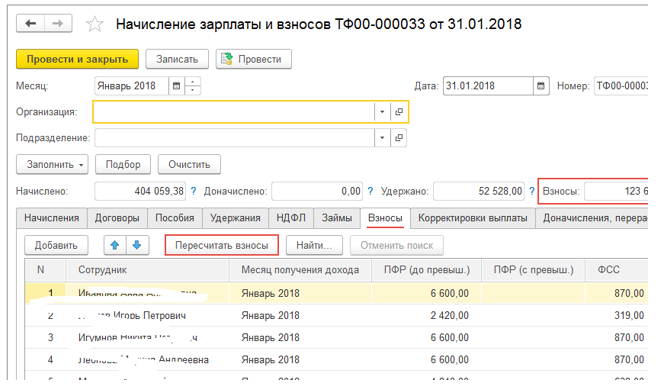The height and width of the screenshot is (389, 658).
Task: Increase month with stepper up arrow
Action: click(192, 82)
